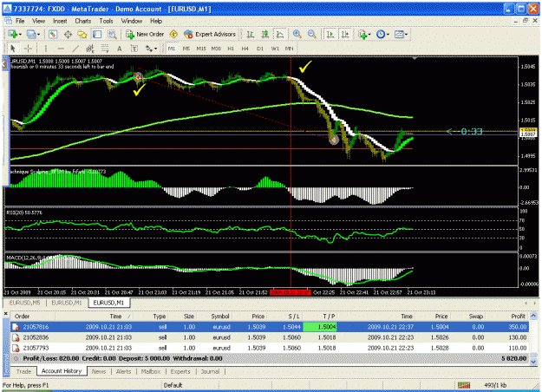
Task: Toggle chart shift icon
Action: [345, 34]
